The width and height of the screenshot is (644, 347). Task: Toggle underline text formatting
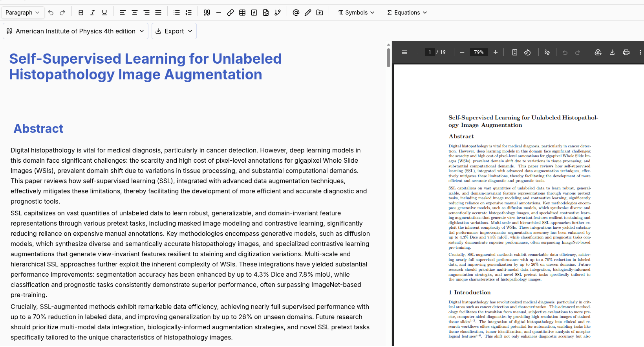104,13
